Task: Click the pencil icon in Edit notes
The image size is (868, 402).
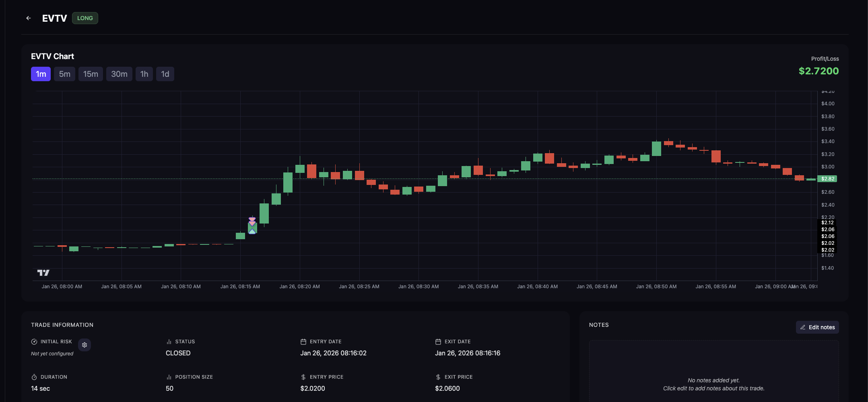Action: 803,327
